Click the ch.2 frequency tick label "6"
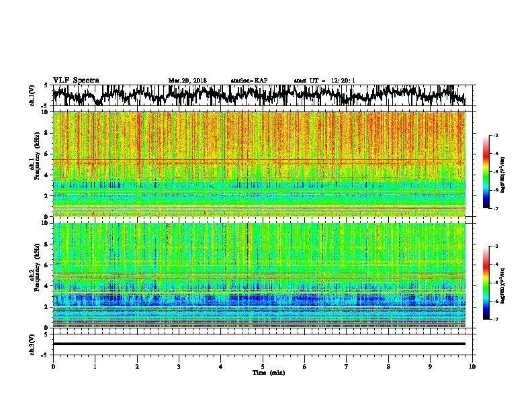Viewport: 532px width, 411px height. point(47,265)
